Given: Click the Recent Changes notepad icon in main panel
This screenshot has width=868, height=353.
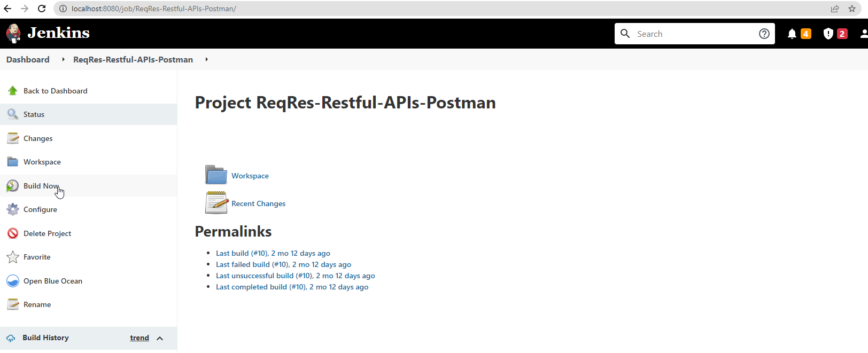Looking at the screenshot, I should pos(216,202).
